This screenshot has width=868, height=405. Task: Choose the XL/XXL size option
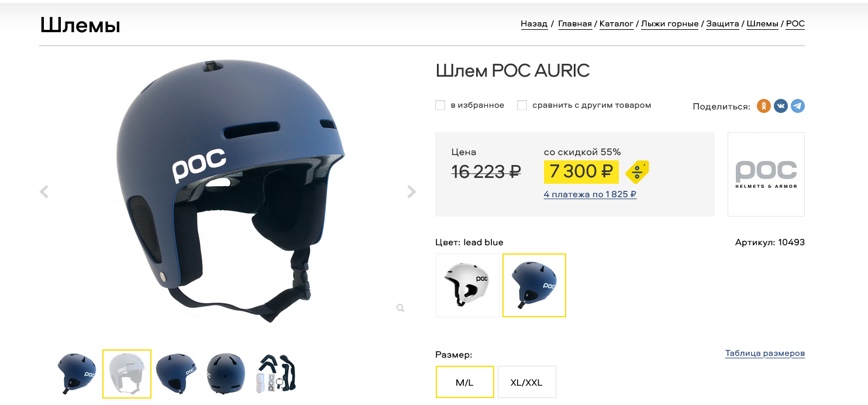(526, 382)
